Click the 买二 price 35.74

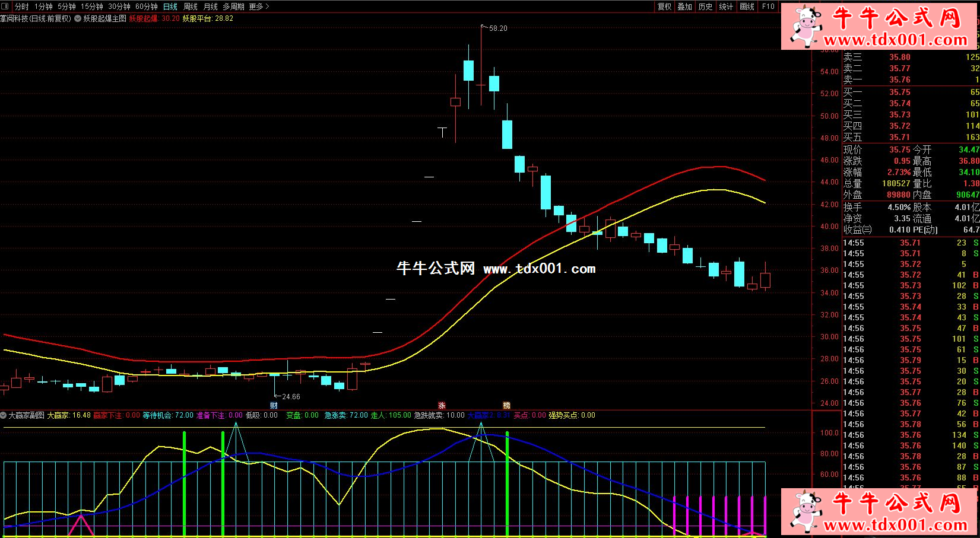click(900, 104)
